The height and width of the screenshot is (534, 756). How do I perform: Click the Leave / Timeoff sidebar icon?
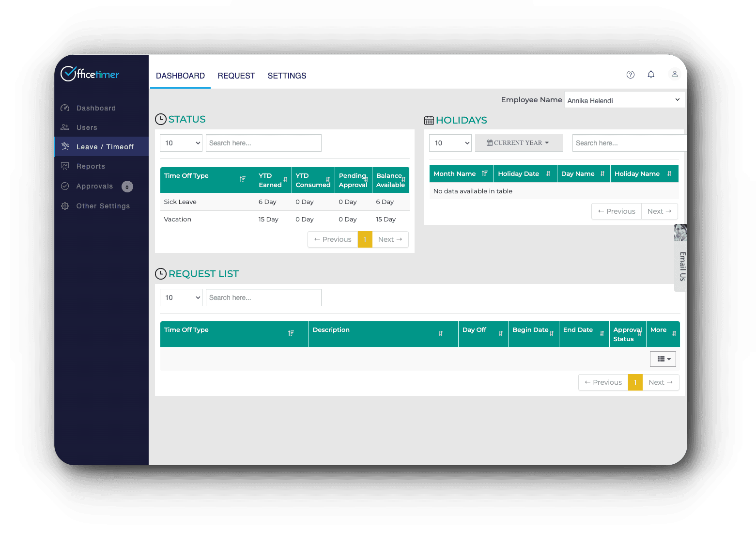[65, 147]
